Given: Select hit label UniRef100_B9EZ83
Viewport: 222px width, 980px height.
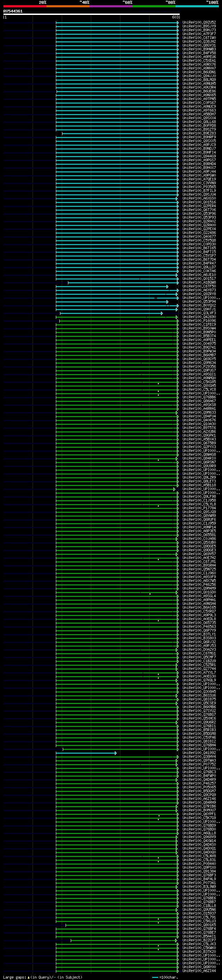Looking at the screenshot, I should coord(199,133).
